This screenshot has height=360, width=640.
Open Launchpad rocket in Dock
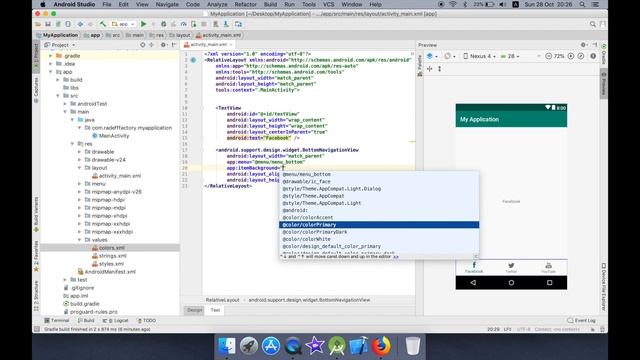click(x=249, y=346)
